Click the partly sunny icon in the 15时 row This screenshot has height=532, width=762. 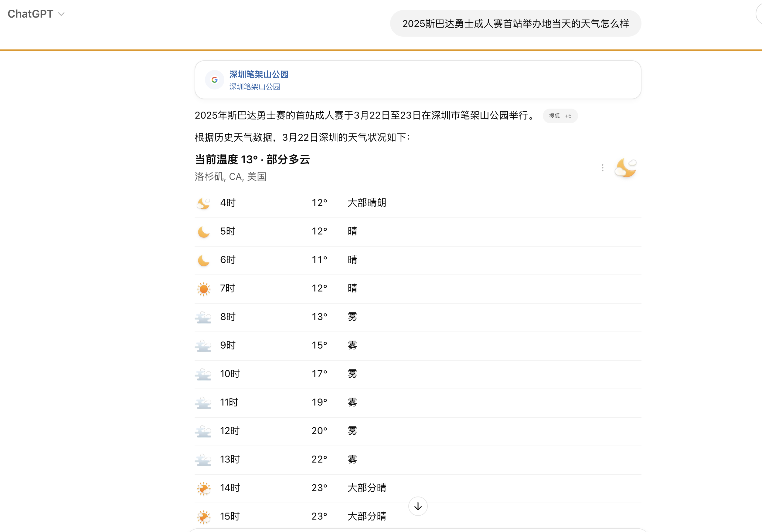(203, 517)
